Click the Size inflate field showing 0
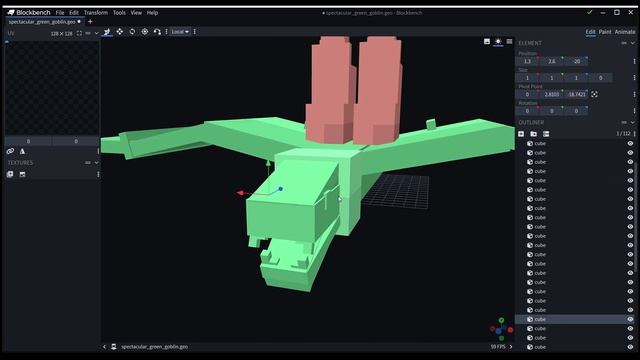The height and width of the screenshot is (360, 640). 601,78
